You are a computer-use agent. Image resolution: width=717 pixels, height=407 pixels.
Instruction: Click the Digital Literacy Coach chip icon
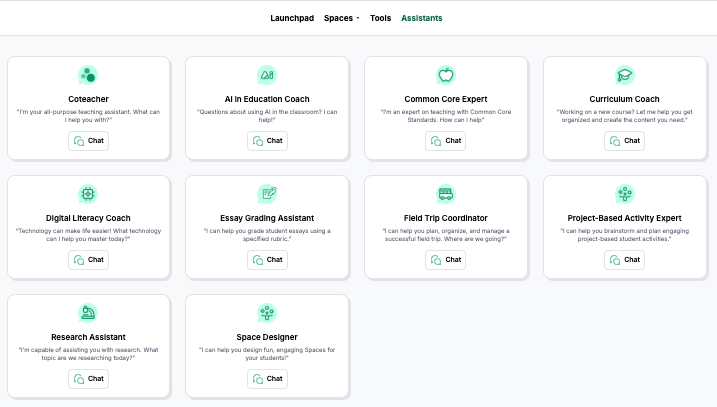(x=88, y=194)
